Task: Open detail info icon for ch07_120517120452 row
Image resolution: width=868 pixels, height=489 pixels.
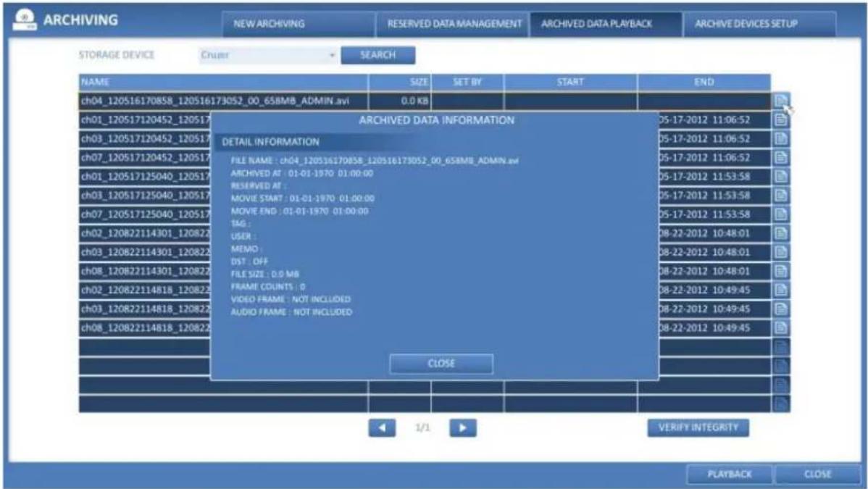Action: [780, 157]
